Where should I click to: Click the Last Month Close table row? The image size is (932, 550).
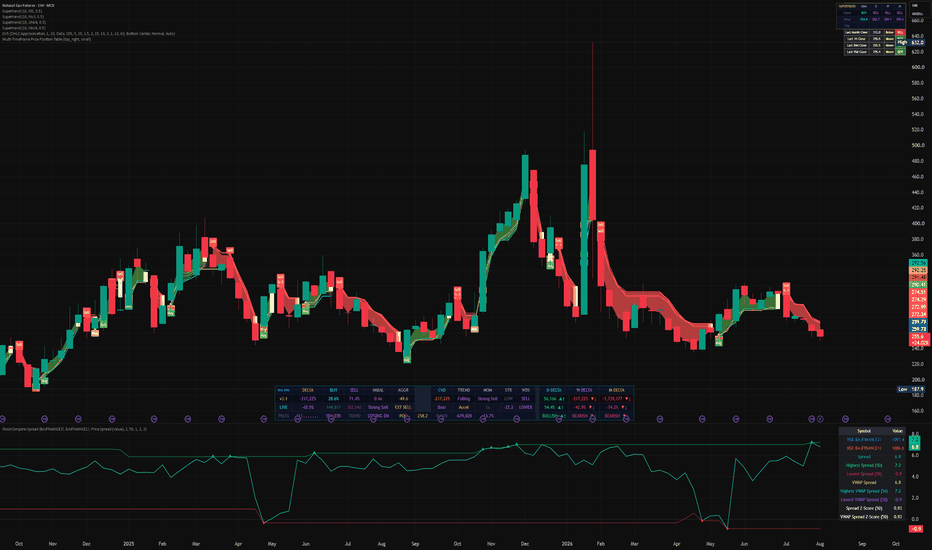875,32
